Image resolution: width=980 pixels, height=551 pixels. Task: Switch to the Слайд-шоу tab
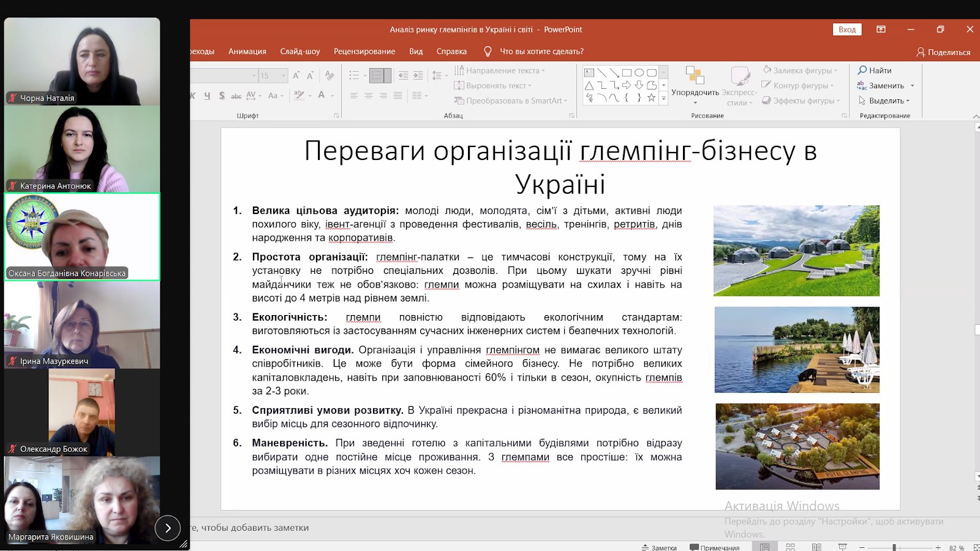click(x=300, y=51)
